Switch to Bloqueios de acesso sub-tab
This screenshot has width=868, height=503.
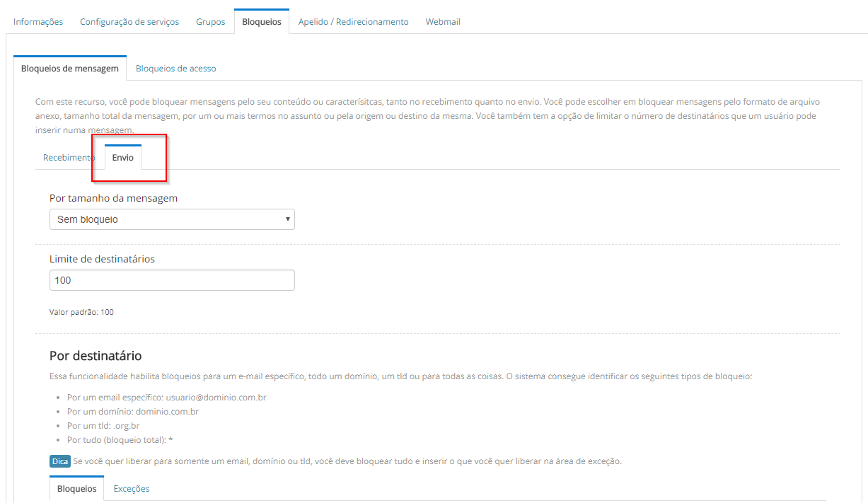175,69
